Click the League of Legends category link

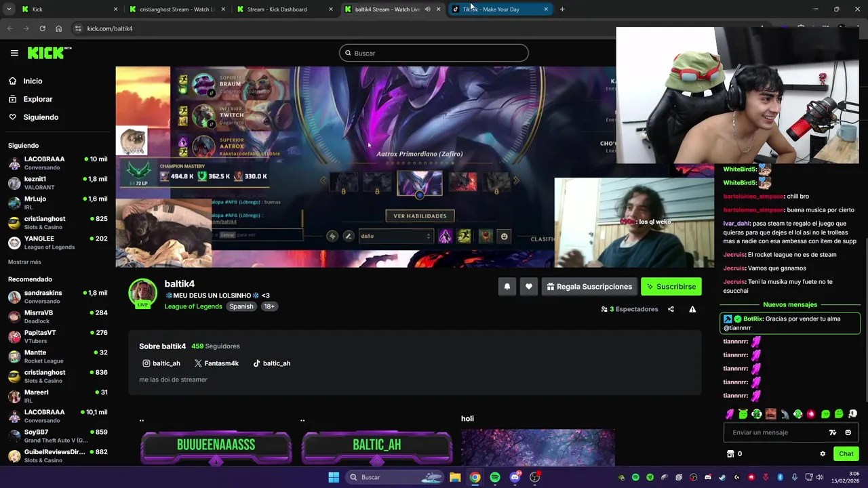tap(193, 306)
